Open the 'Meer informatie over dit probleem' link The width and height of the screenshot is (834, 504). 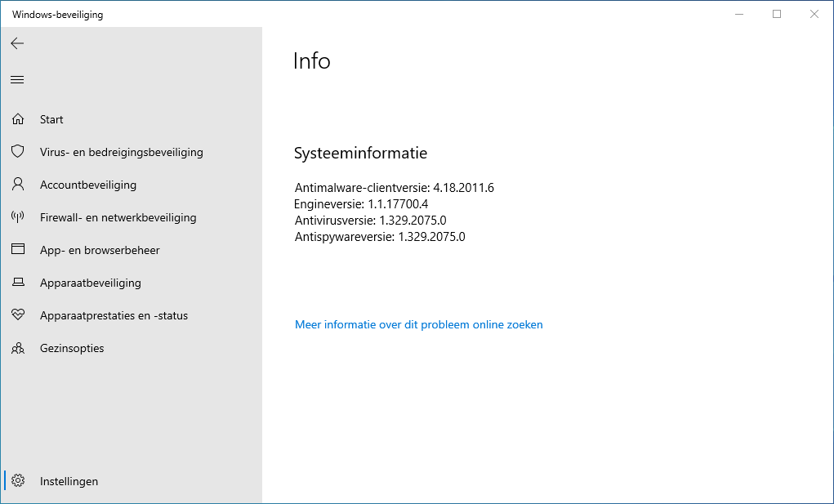tap(418, 324)
